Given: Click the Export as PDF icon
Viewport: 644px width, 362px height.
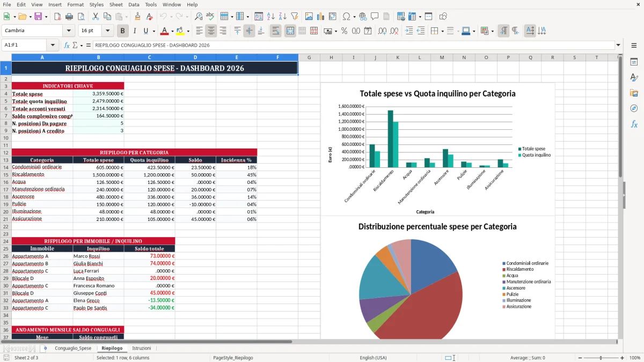Looking at the screenshot, I should [58, 17].
